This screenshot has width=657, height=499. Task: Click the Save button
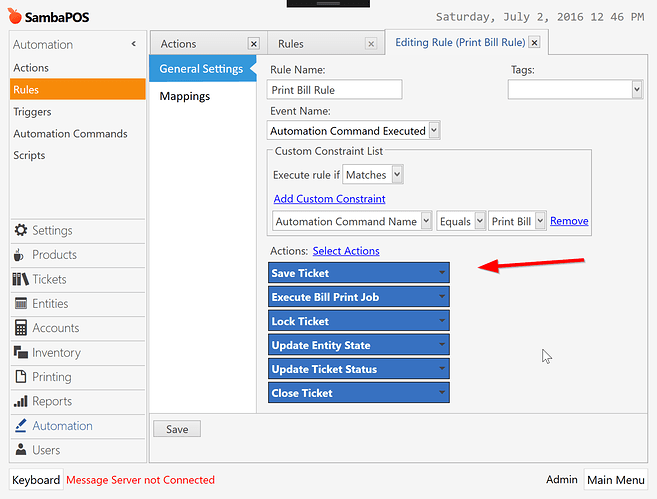coord(177,429)
